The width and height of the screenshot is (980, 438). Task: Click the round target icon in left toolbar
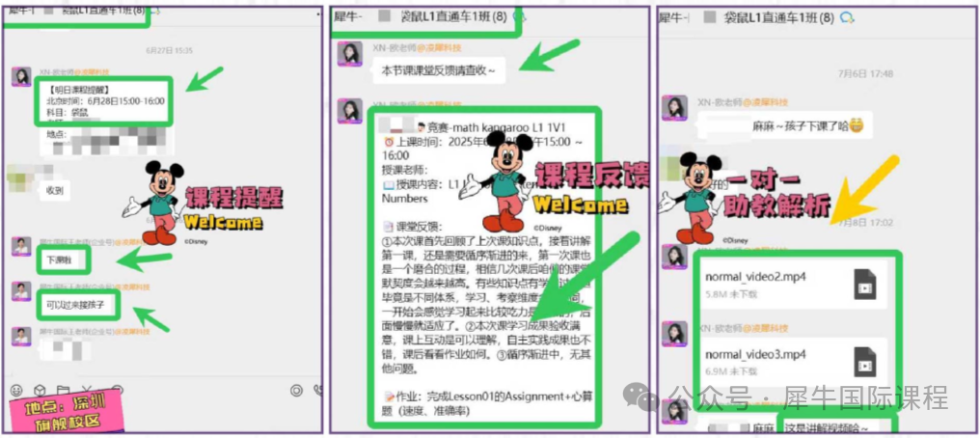296,391
